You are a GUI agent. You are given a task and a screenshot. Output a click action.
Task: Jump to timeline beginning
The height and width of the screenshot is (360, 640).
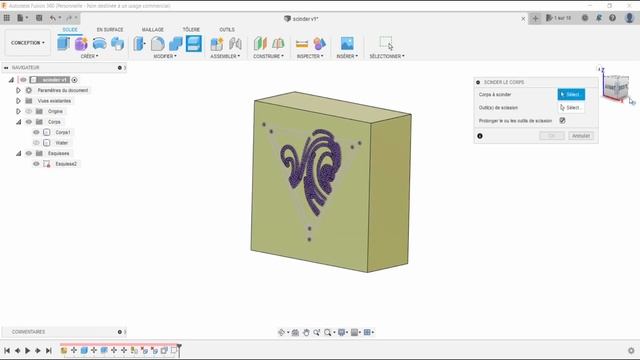coord(7,351)
